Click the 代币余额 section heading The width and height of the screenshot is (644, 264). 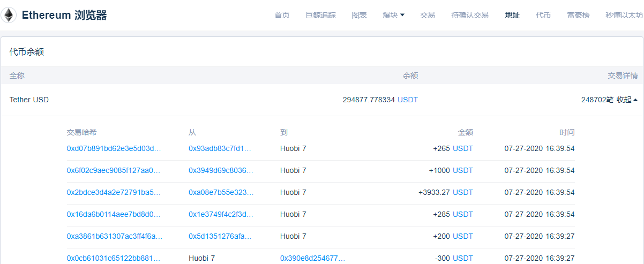coord(27,52)
